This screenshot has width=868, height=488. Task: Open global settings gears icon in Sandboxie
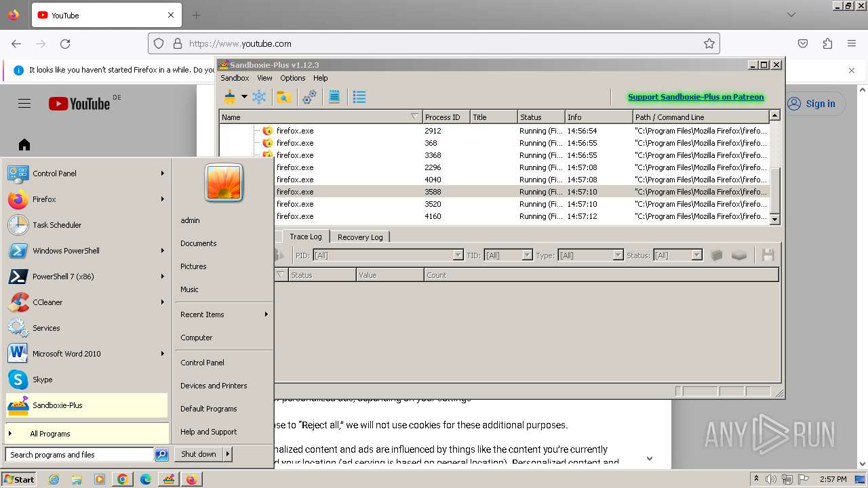click(x=309, y=98)
